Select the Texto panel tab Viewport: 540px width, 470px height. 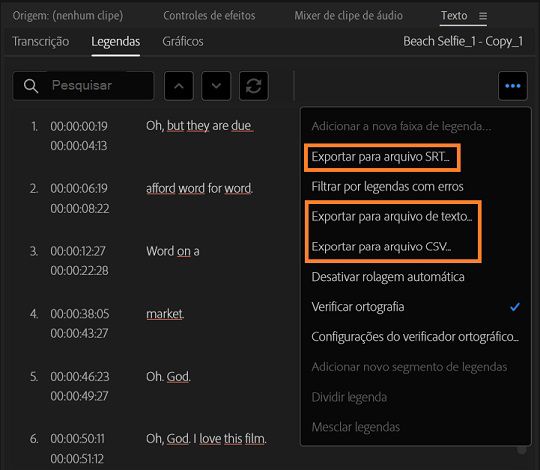click(454, 15)
